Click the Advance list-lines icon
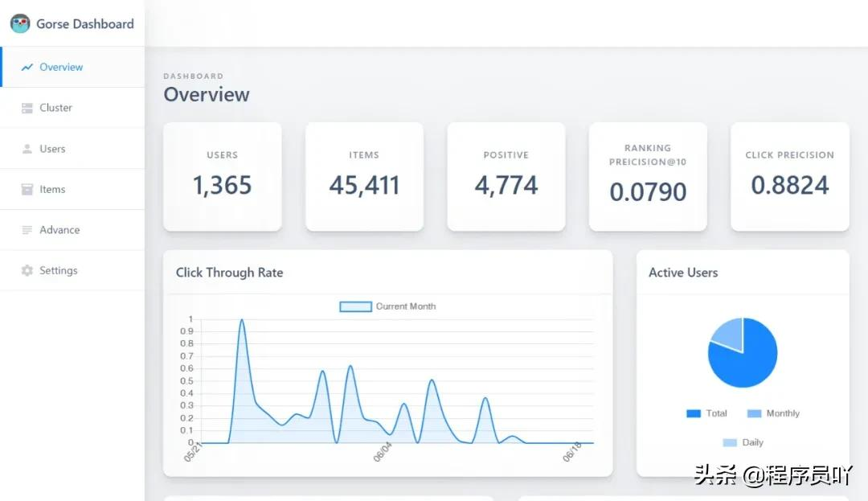The width and height of the screenshot is (868, 501). click(27, 230)
